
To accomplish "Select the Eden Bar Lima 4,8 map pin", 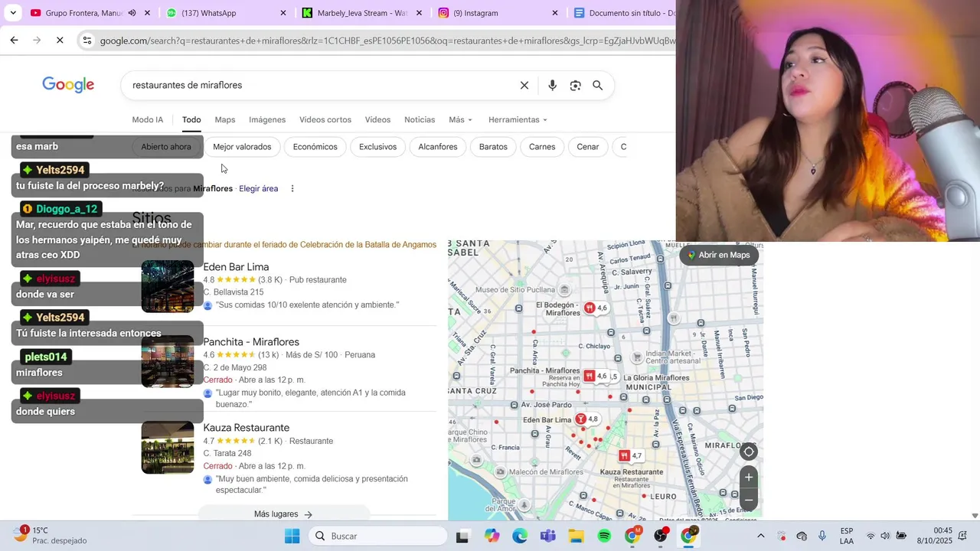I will pyautogui.click(x=587, y=419).
